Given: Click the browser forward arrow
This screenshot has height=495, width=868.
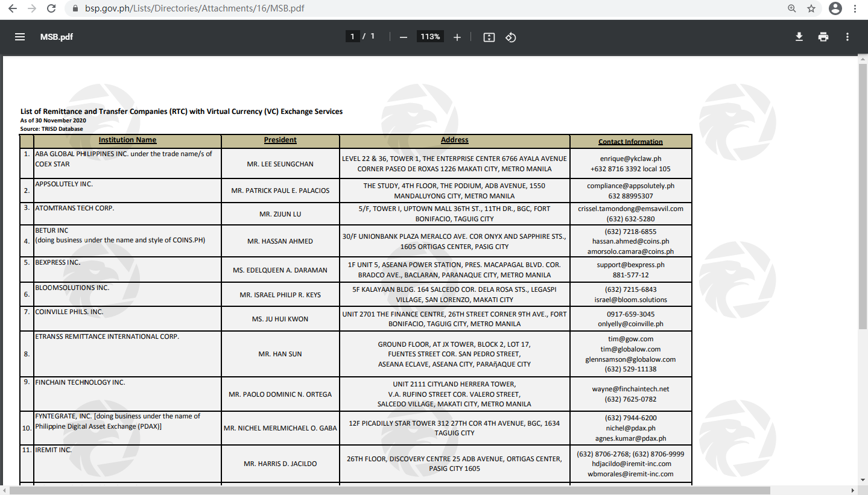Looking at the screenshot, I should click(x=31, y=8).
